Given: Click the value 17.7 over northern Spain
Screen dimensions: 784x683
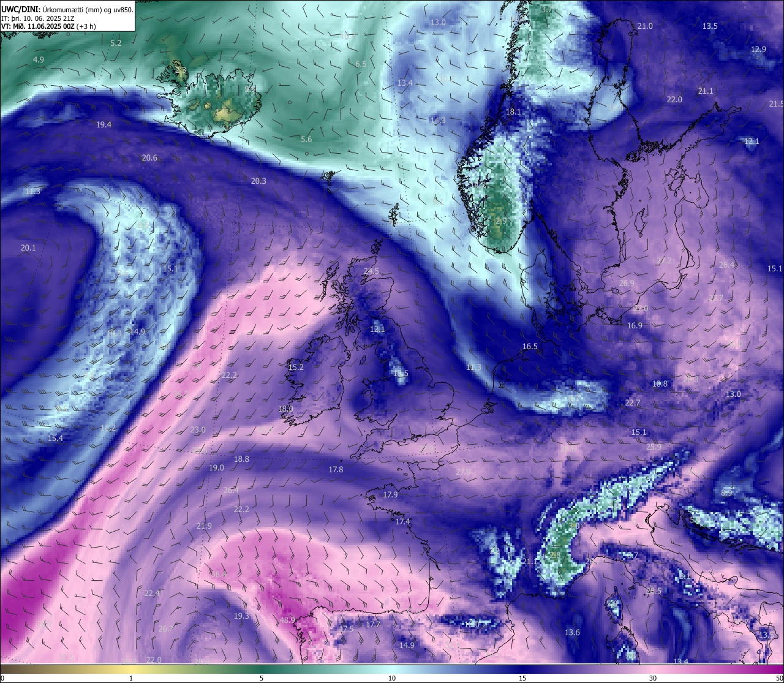Looking at the screenshot, I should [373, 625].
